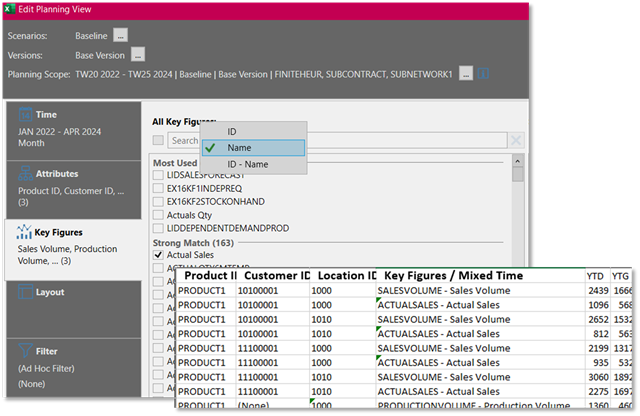Click in the key figures Search field
This screenshot has height=416, width=640.
(338, 140)
